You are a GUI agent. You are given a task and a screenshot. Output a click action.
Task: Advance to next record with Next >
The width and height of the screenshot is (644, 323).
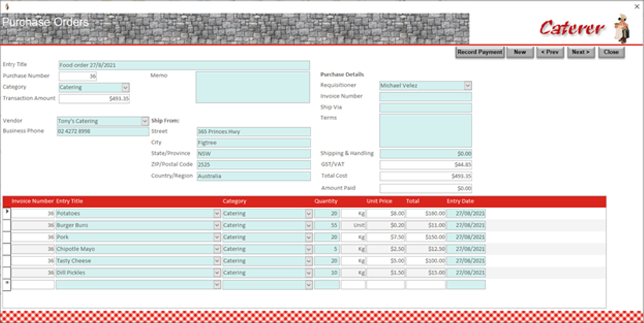point(580,52)
